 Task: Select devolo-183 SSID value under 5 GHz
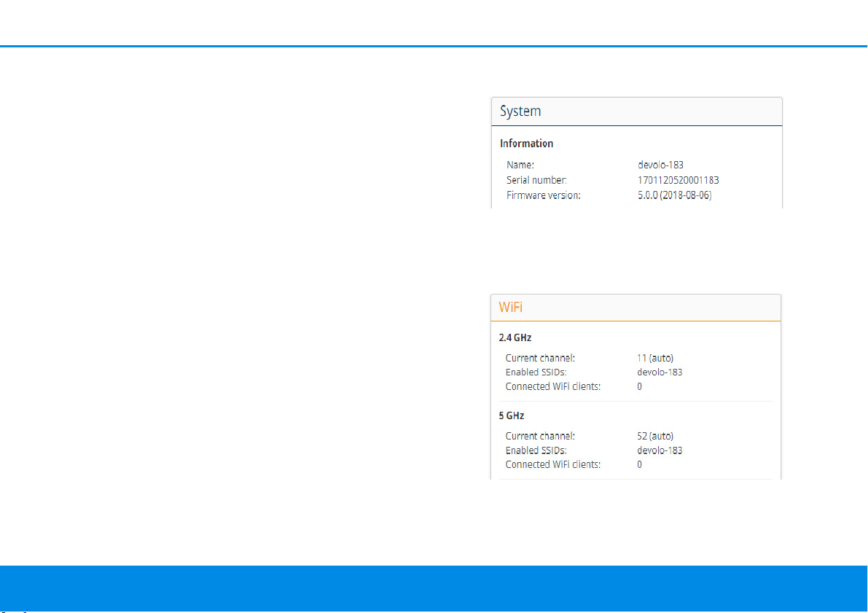tap(660, 450)
